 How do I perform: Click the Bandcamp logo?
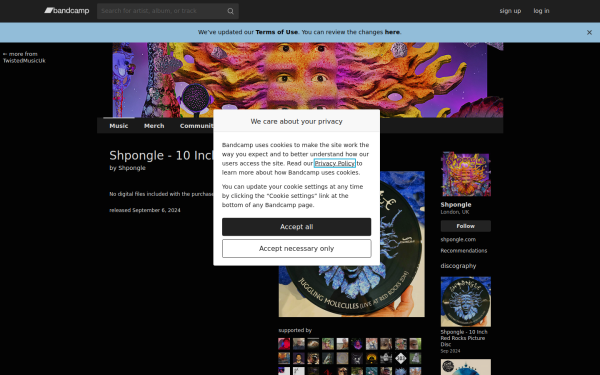(x=67, y=11)
